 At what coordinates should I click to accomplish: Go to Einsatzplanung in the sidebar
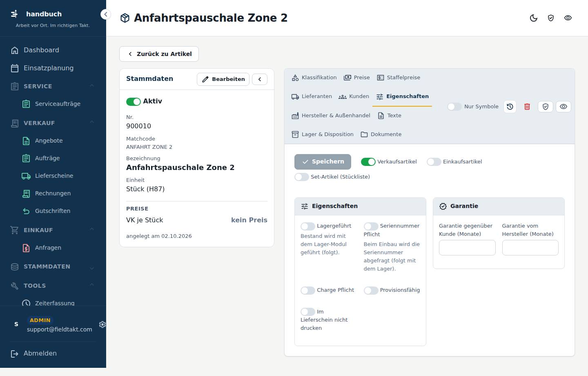pos(53,68)
